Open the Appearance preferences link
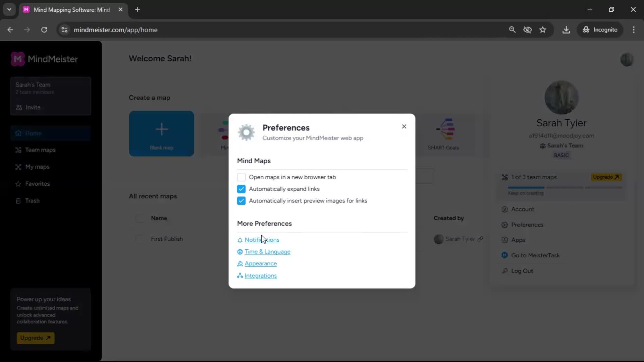The image size is (644, 362). tap(261, 263)
